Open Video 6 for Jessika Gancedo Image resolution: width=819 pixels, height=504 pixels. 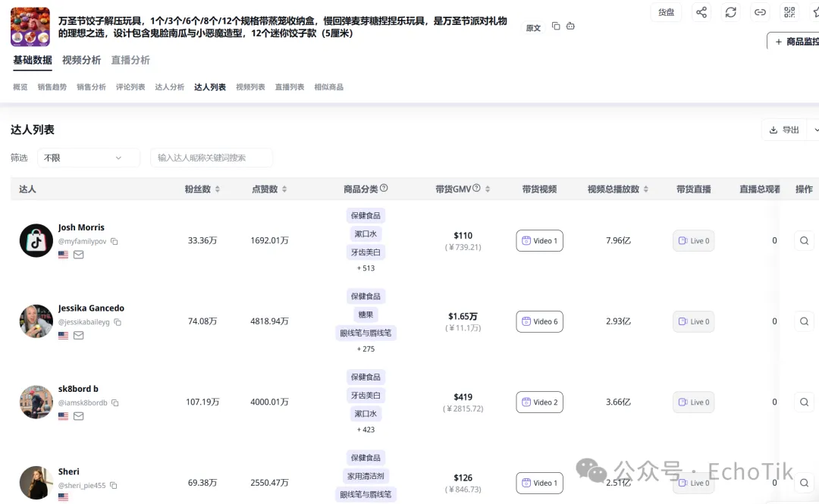click(x=540, y=321)
